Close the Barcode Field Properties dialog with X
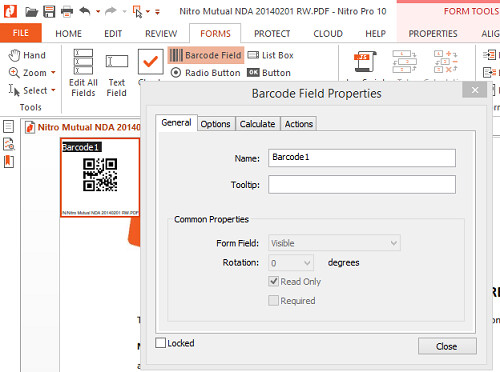500x372 pixels. click(x=475, y=90)
